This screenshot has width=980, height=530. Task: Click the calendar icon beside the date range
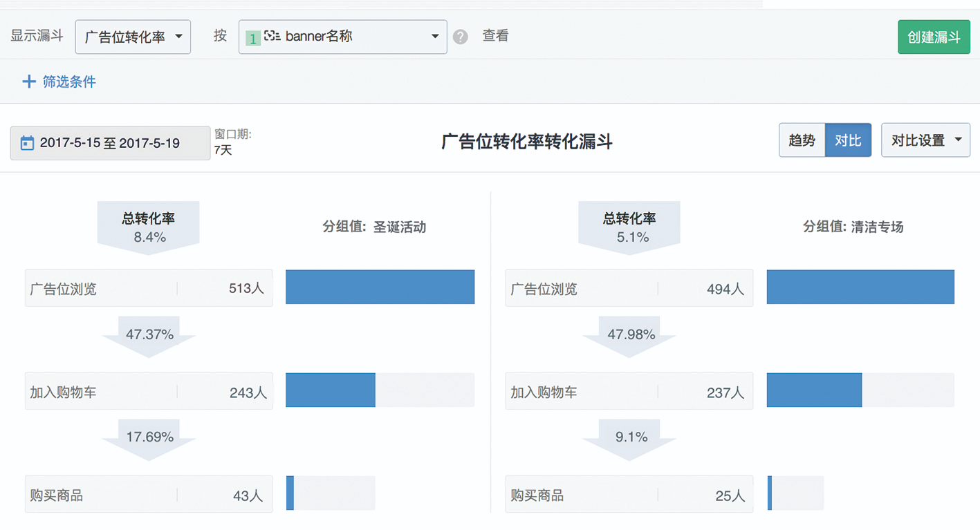[28, 142]
